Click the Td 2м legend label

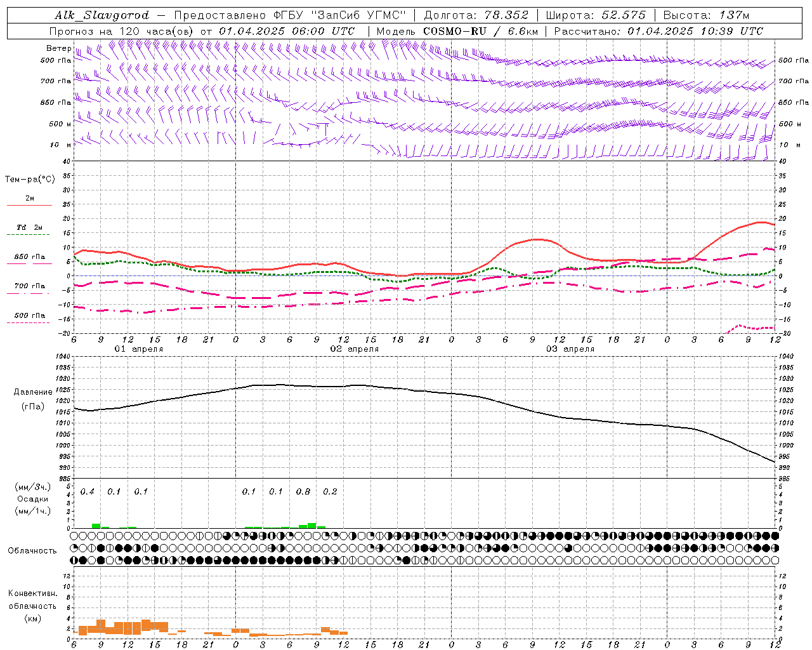[30, 227]
